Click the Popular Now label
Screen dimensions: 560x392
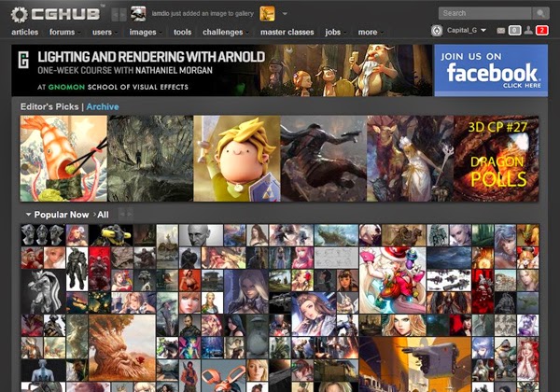coord(62,215)
